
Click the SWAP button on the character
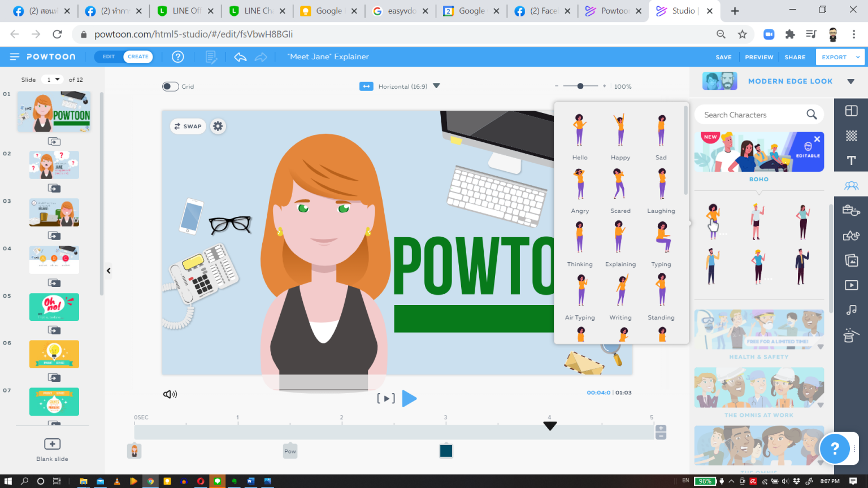point(188,127)
